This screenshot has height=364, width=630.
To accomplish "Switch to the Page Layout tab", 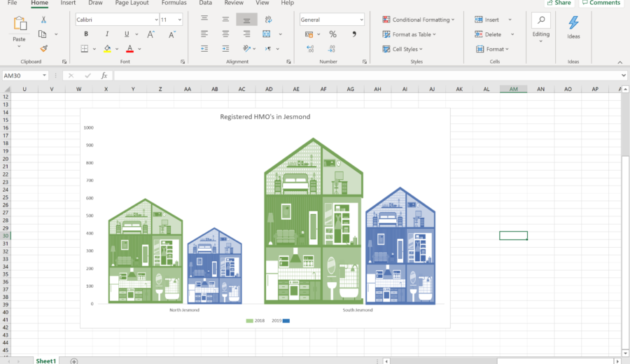I will click(132, 3).
